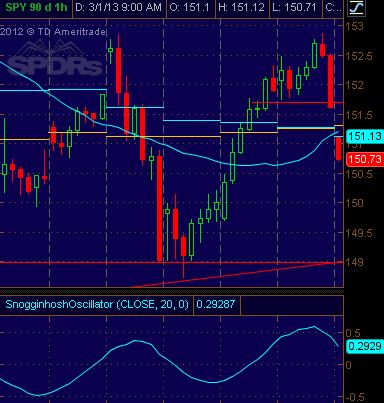The height and width of the screenshot is (403, 384).
Task: Click the TD Ameritrade copyright text
Action: (x=53, y=32)
